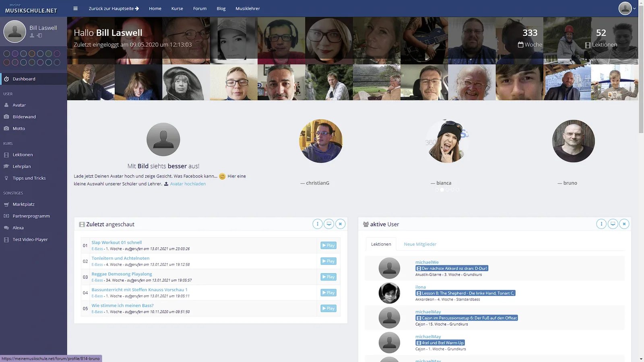Screen dimensions: 644x362
Task: Open the Home menu item
Action: 155,8
